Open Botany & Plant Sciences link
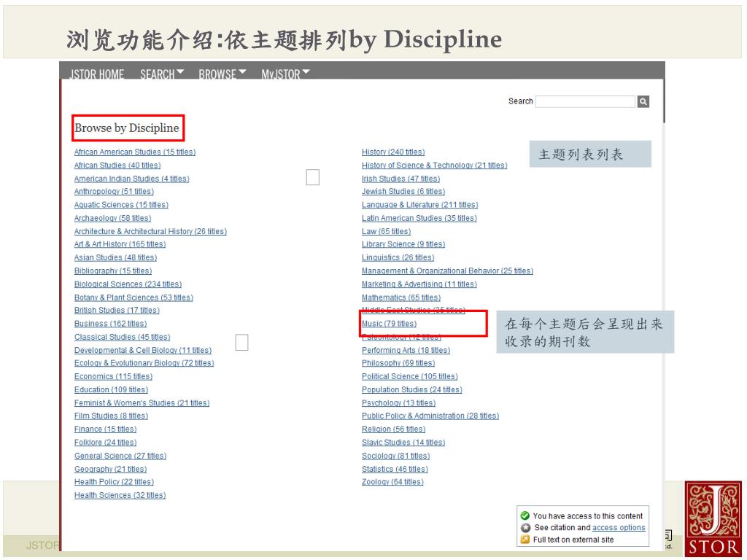 click(x=133, y=297)
